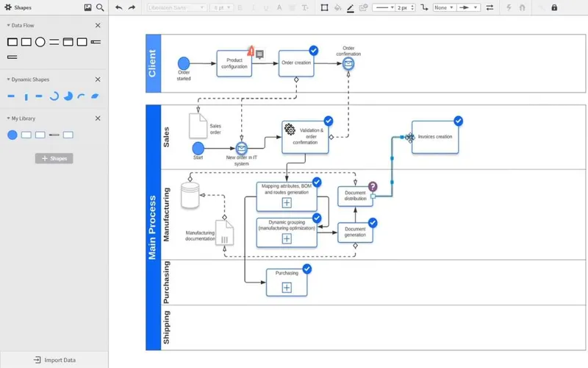Expand the Dynamic grouping subprocess plus marker
The width and height of the screenshot is (588, 368).
coord(287,238)
